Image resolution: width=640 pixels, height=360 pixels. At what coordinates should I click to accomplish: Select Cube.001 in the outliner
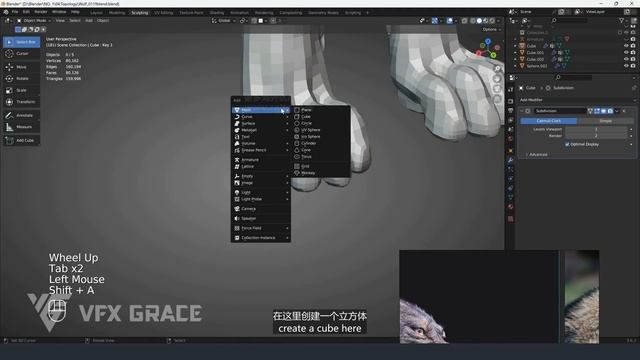tap(535, 53)
